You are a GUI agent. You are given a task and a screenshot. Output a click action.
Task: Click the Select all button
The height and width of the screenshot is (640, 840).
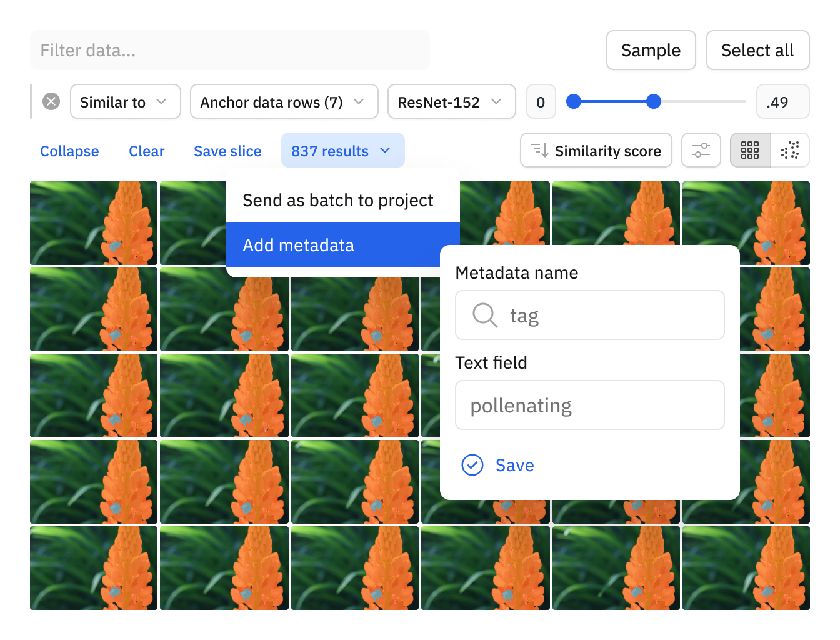758,50
